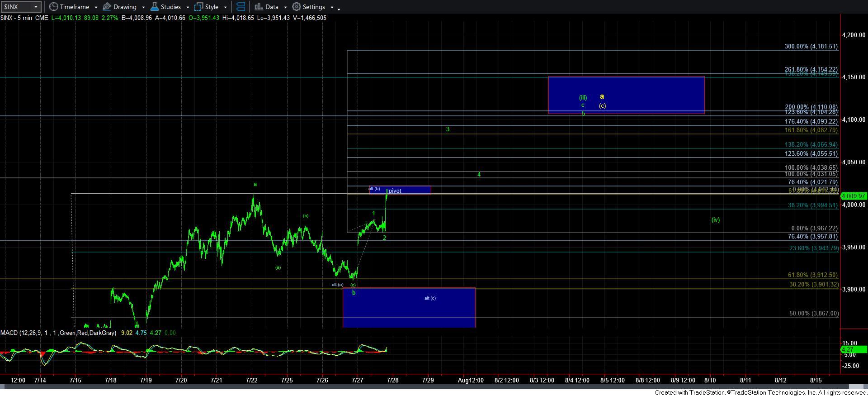
Task: Select the 'alt (c)' label in lower box
Action: coord(430,298)
